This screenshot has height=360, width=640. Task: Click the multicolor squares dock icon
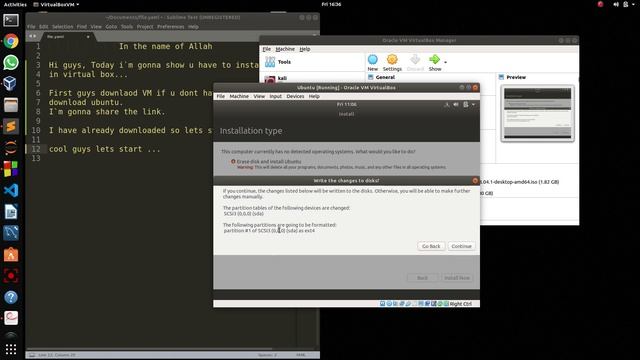[x=11, y=169]
